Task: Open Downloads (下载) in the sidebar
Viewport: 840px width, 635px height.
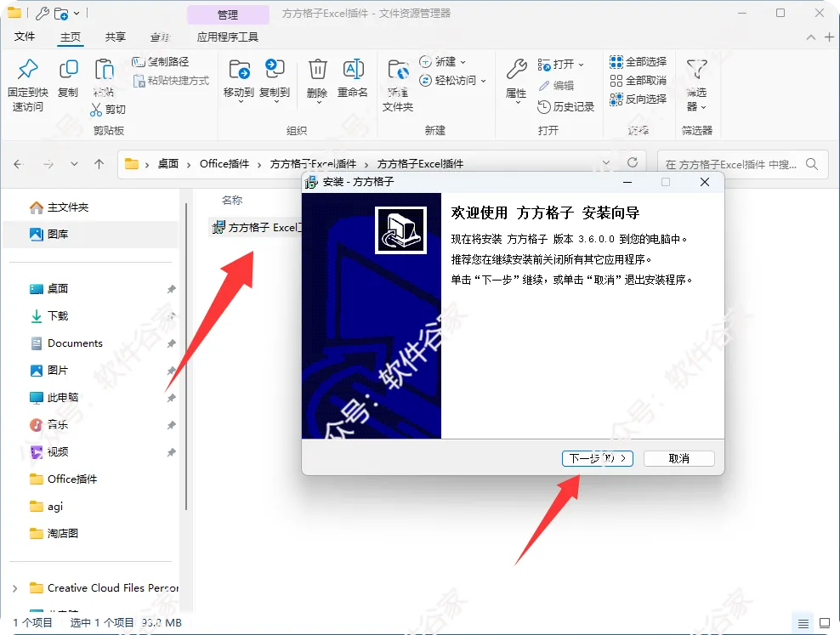Action: coord(48,316)
